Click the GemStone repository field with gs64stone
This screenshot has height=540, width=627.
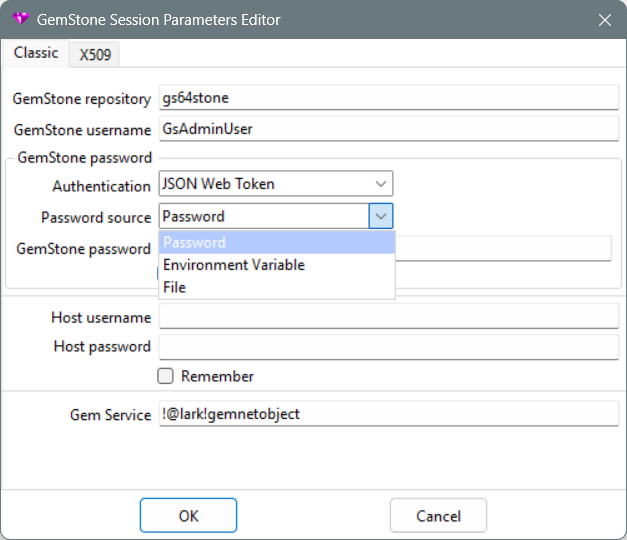point(389,98)
